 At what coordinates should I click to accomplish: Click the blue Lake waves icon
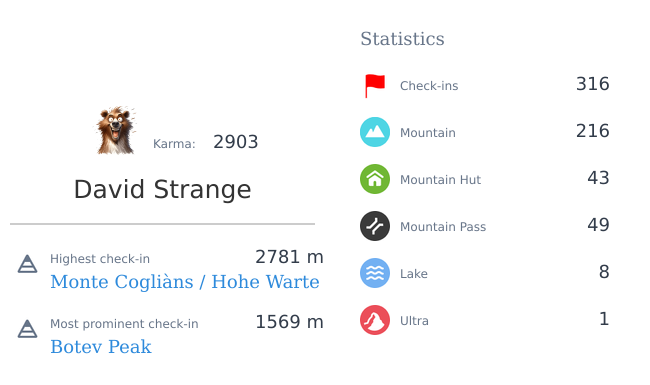click(x=375, y=273)
